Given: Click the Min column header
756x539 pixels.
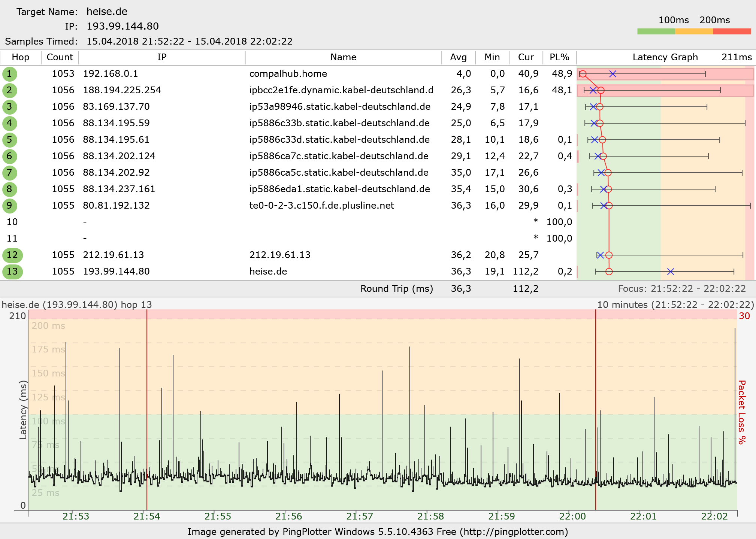Looking at the screenshot, I should pyautogui.click(x=492, y=57).
